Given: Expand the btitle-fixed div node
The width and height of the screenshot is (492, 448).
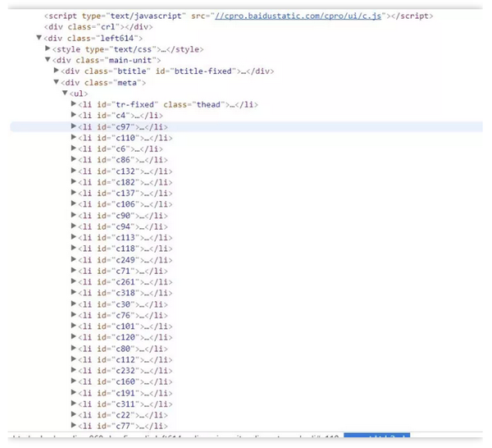Looking at the screenshot, I should (x=57, y=71).
